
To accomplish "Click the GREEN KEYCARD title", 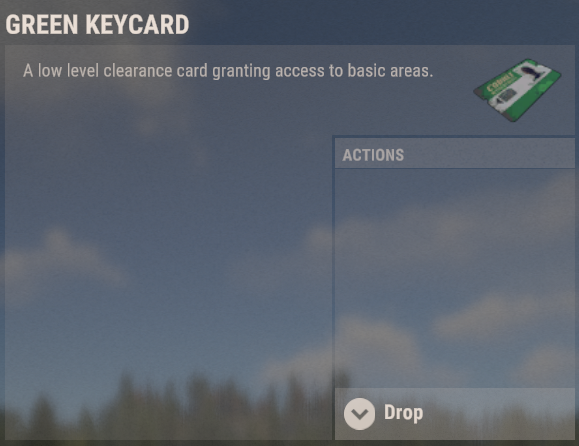I will [97, 25].
